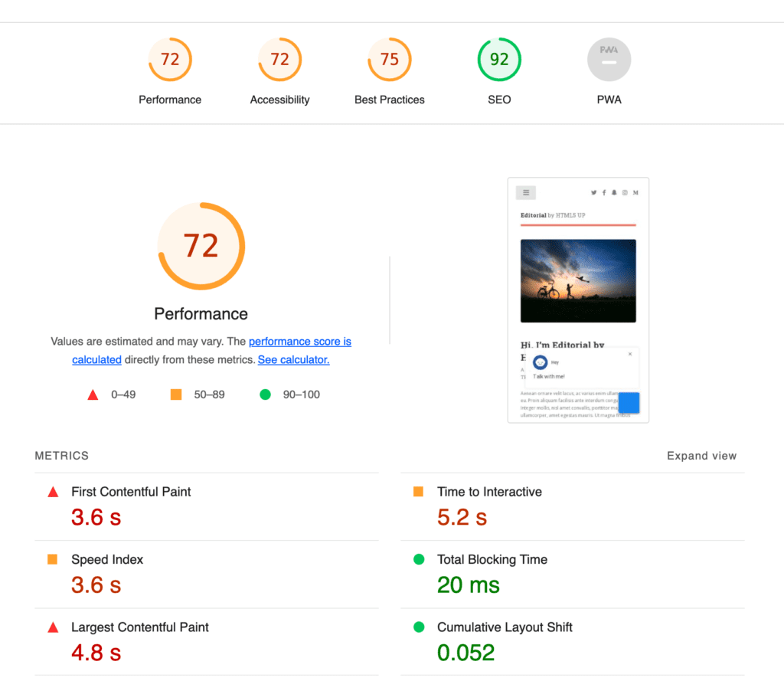Open the See calculator link

293,359
